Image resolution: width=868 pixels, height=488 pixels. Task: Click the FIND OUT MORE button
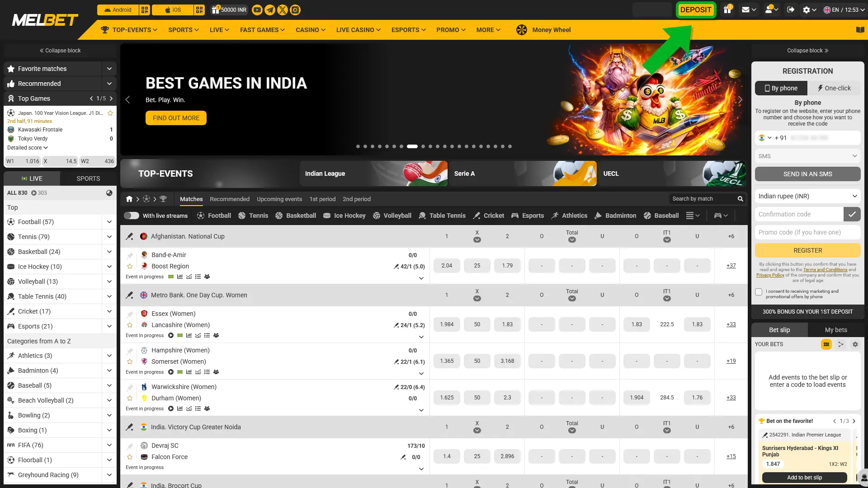click(176, 118)
